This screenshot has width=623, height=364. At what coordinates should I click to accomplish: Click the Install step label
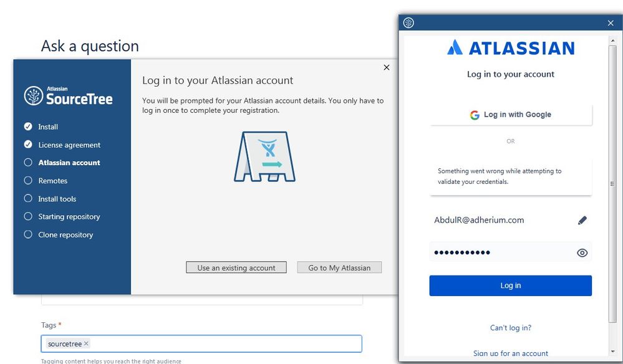click(48, 127)
